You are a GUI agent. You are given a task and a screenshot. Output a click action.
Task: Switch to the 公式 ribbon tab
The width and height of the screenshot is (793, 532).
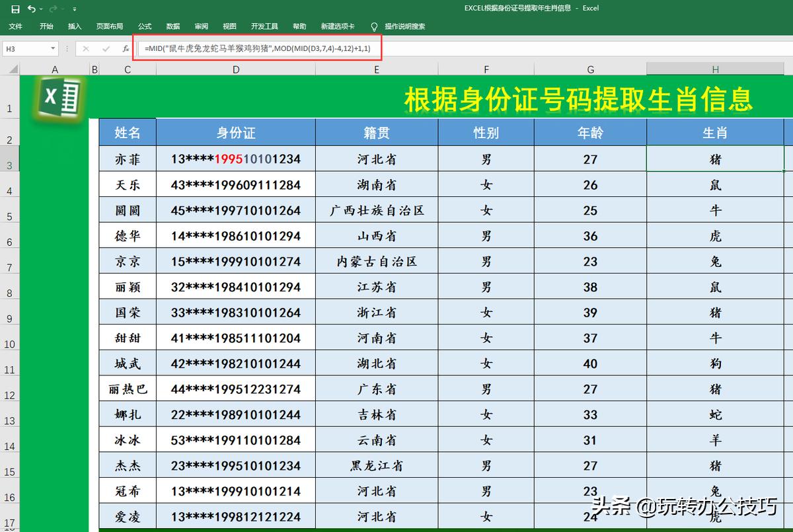tap(144, 27)
